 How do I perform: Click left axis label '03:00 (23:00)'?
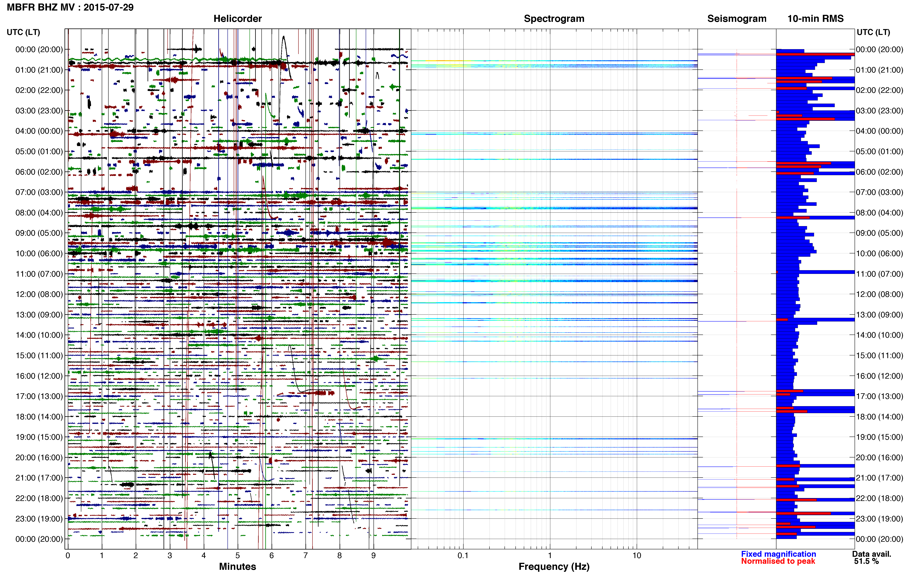39,110
